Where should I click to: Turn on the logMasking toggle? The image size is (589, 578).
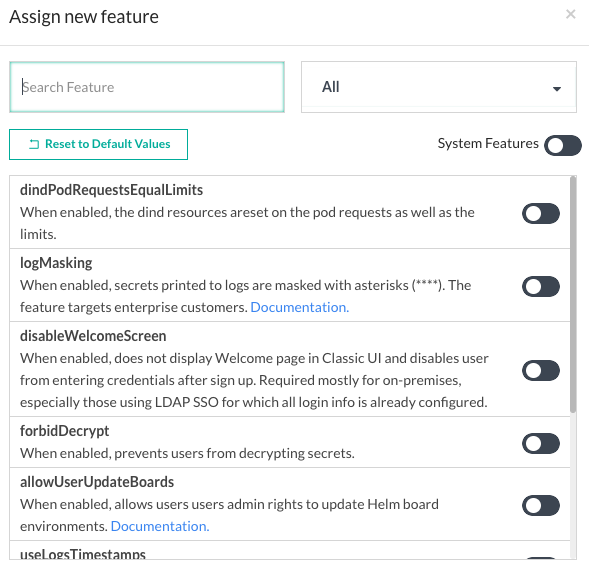[541, 287]
